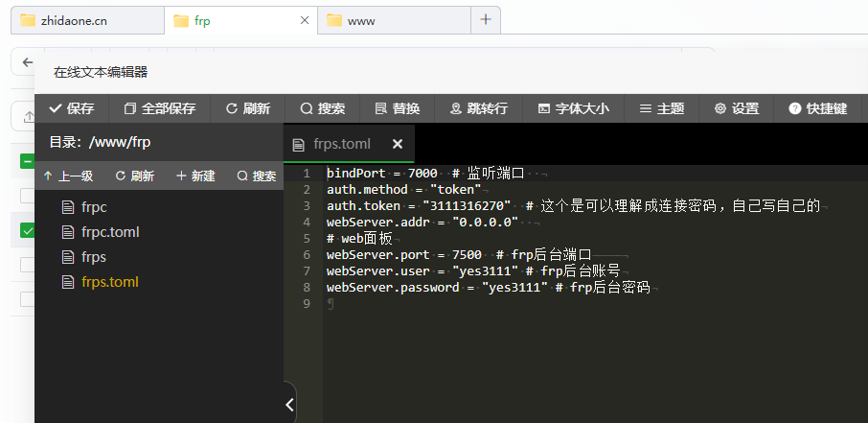The image size is (868, 423).
Task: Select frps.toml in the file tree
Action: pos(109,282)
